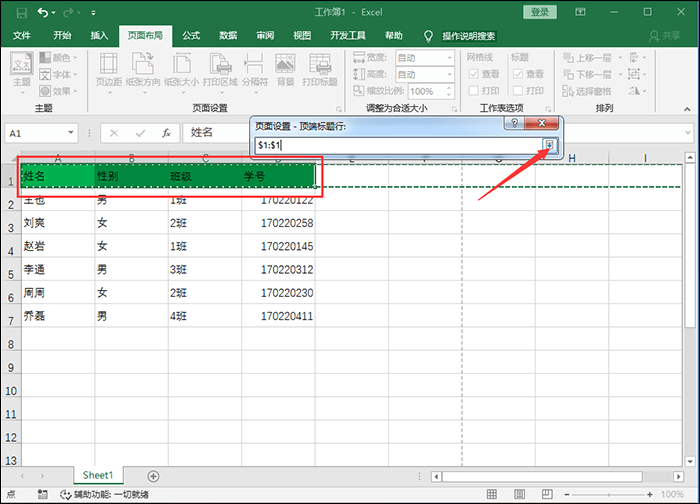The height and width of the screenshot is (504, 700).
Task: Click the Bring Forward button
Action: coord(588,58)
